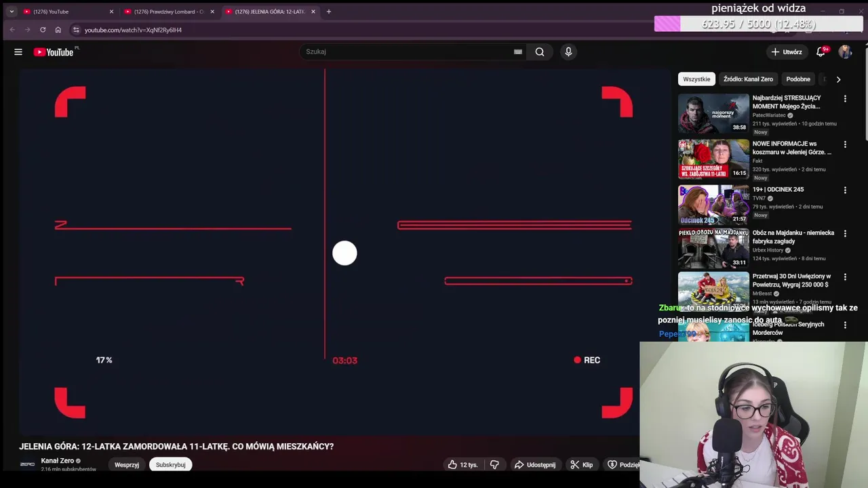Click the Subskrybuj button
Viewport: 868px width, 488px height.
[170, 465]
